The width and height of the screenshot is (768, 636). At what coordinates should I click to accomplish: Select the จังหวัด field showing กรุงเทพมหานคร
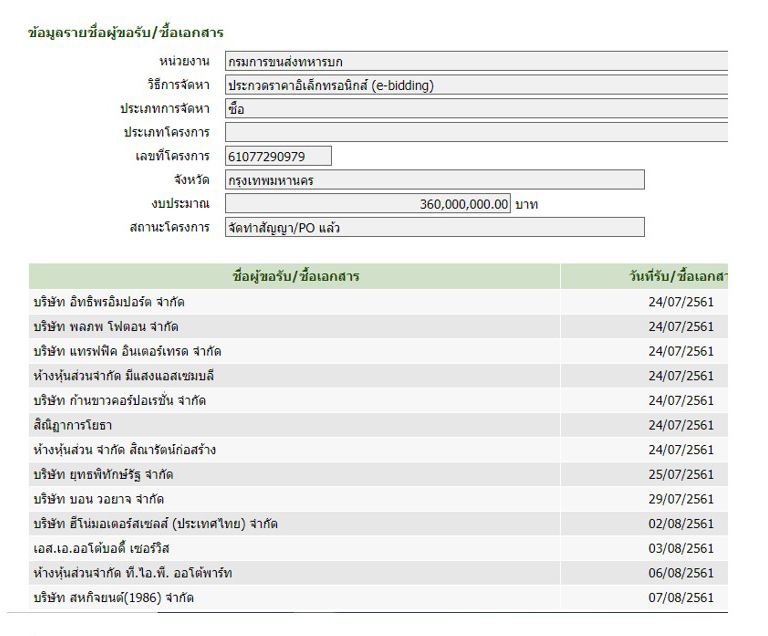pyautogui.click(x=434, y=180)
